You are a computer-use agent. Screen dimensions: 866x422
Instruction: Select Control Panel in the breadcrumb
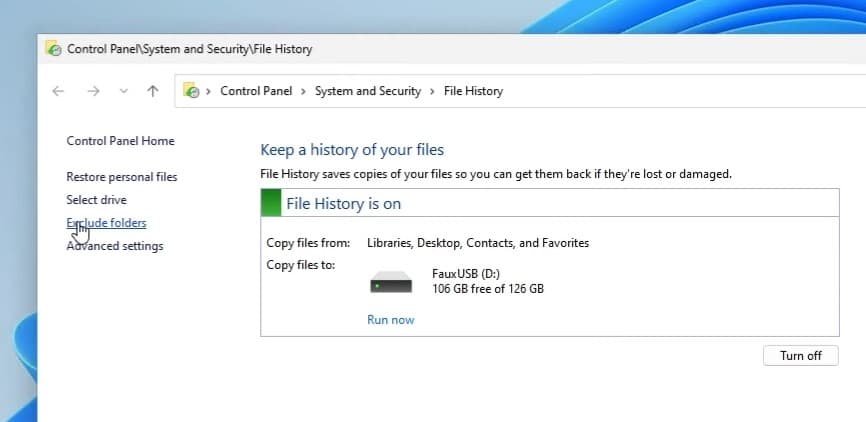click(x=256, y=91)
